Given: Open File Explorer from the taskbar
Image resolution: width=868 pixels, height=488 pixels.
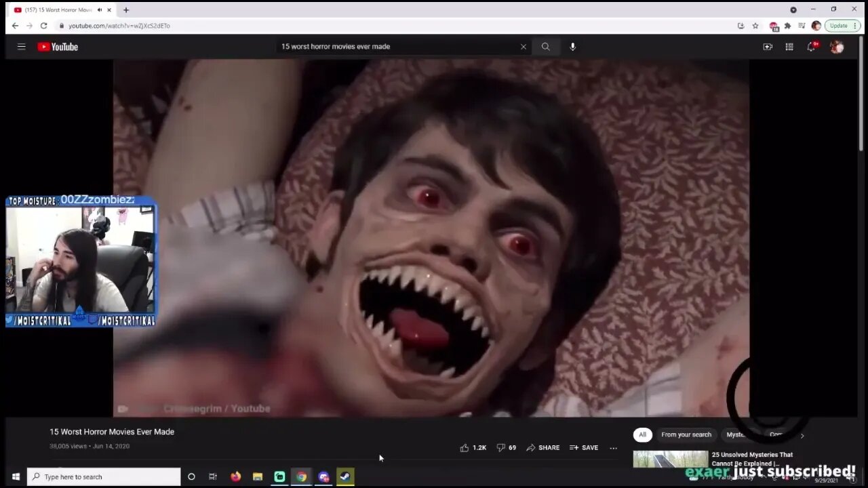Looking at the screenshot, I should pos(258,476).
